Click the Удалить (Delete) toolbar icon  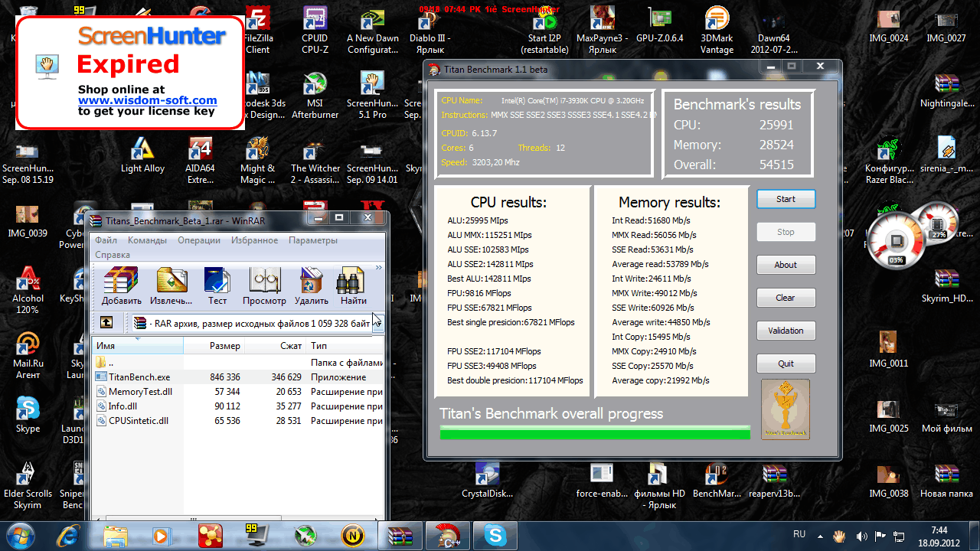(x=312, y=286)
